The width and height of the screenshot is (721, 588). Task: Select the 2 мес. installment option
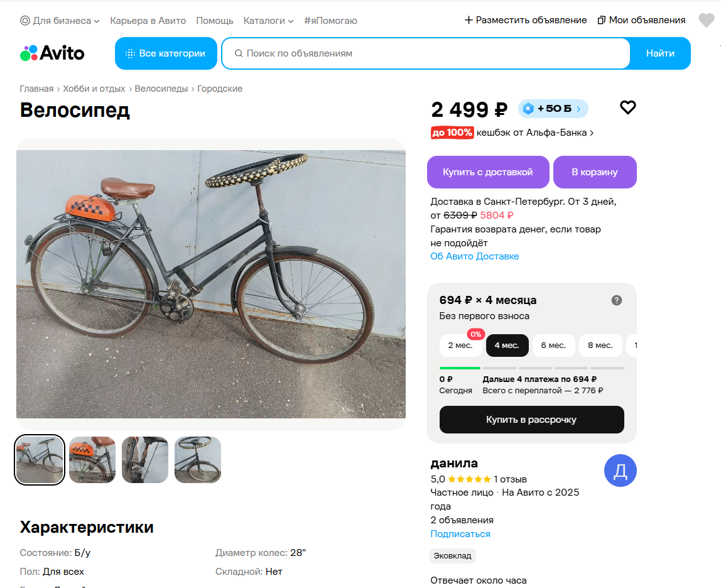[460, 346]
